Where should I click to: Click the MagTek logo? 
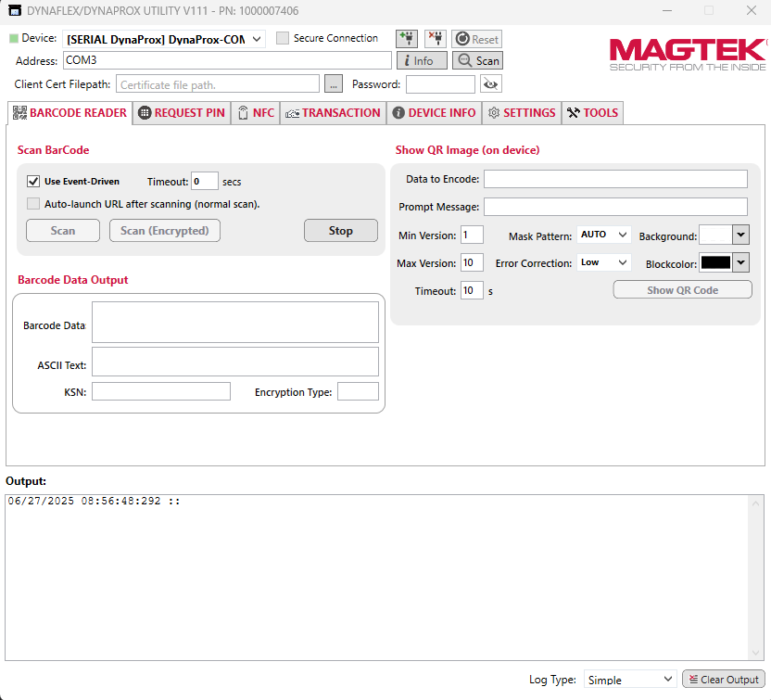(688, 55)
